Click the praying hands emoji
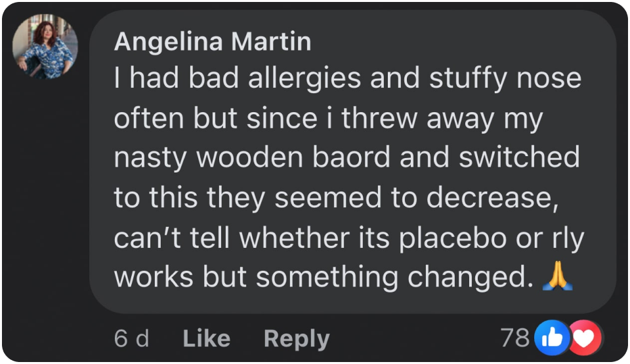 [x=558, y=277]
